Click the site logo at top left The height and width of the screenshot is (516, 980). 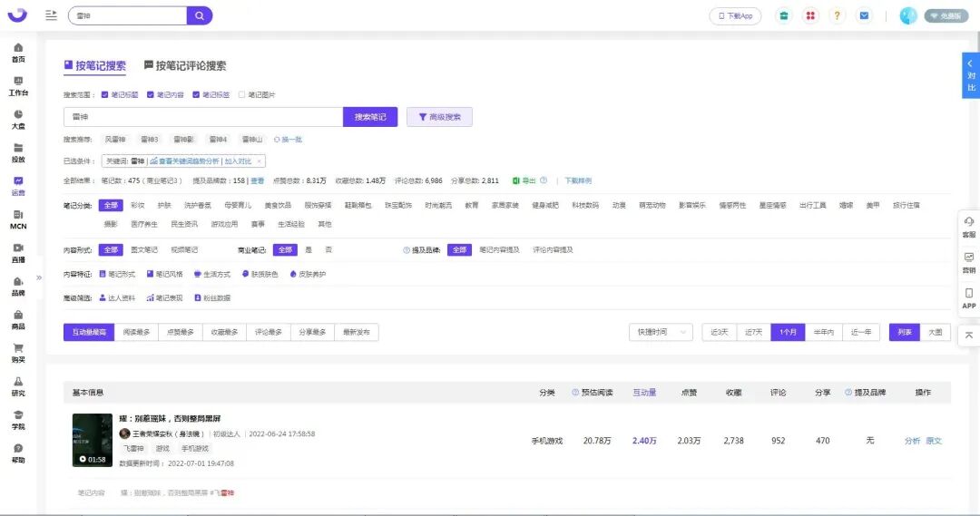pyautogui.click(x=17, y=15)
